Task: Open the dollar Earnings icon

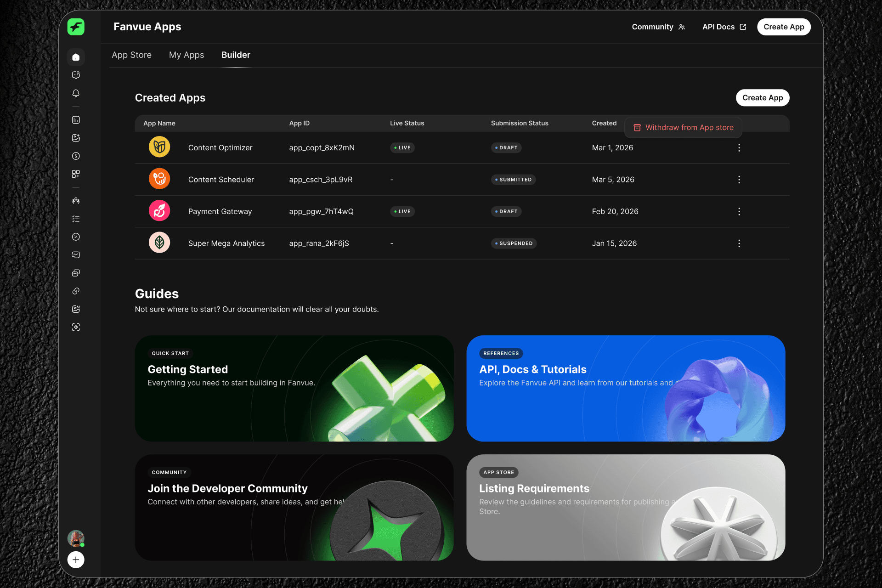Action: pyautogui.click(x=76, y=156)
